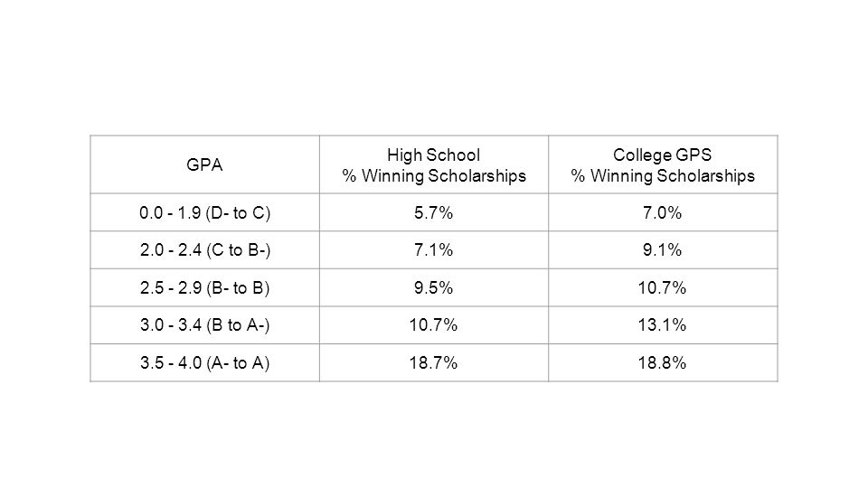
Task: Select the 10.7% value in High School column
Action: click(x=434, y=325)
